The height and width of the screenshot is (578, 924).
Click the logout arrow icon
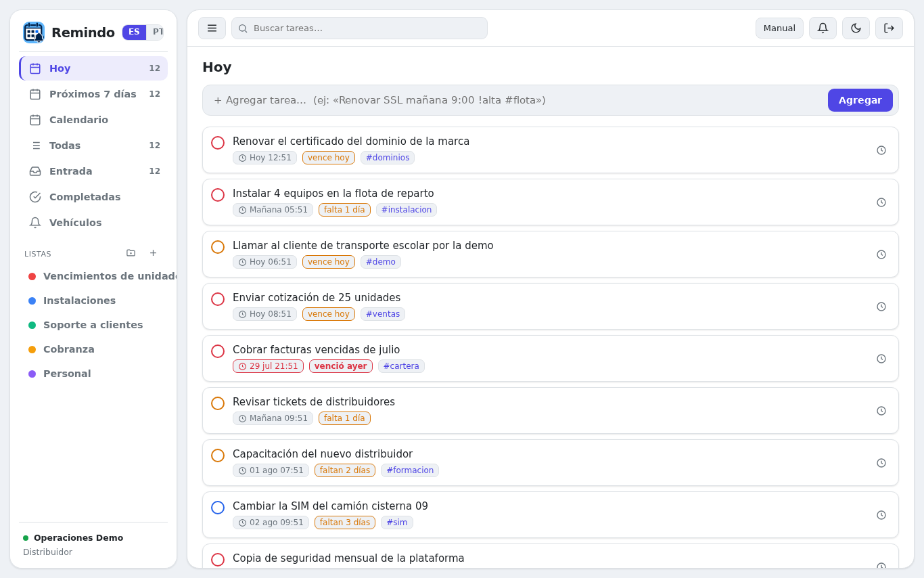[x=889, y=28]
